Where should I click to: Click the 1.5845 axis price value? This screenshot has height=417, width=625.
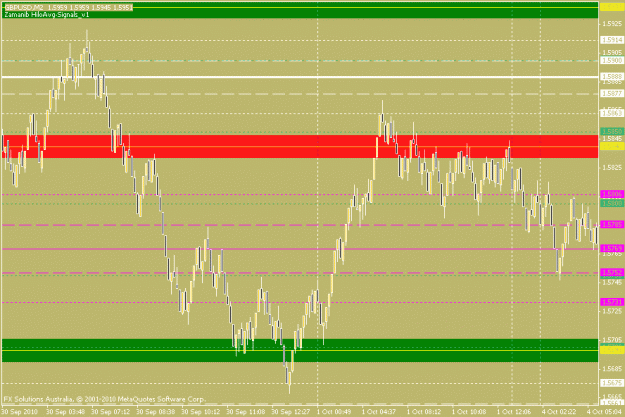pyautogui.click(x=612, y=139)
